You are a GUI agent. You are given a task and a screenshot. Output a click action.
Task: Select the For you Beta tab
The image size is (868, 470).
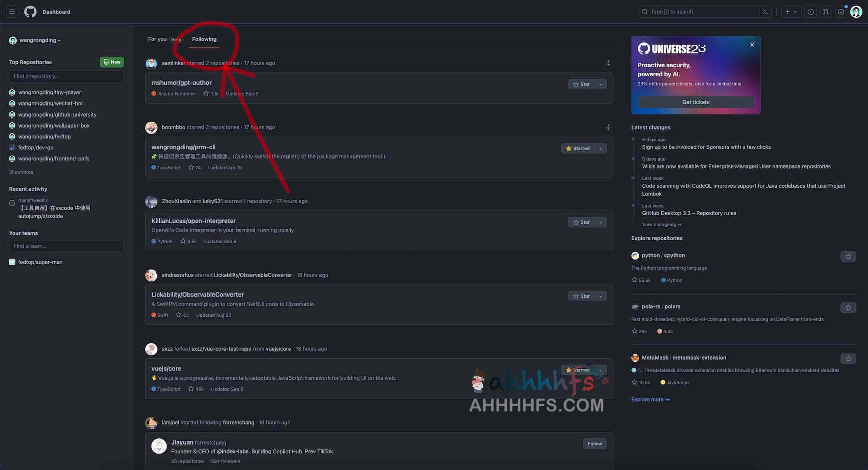pos(164,39)
